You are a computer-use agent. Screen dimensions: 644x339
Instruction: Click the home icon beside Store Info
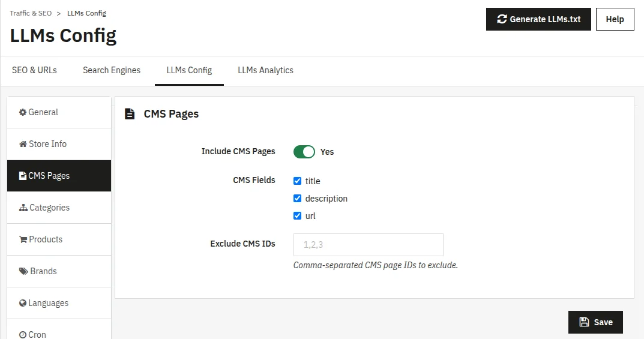click(x=23, y=144)
